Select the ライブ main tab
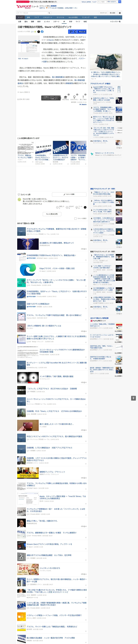This screenshot has height=644, width=138. (37, 17)
